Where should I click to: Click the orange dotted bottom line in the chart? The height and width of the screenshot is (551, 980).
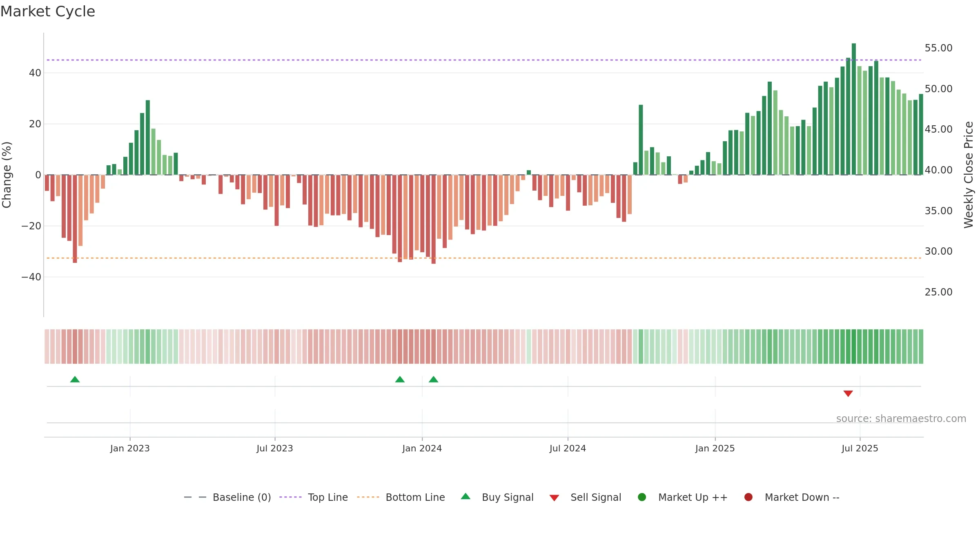pyautogui.click(x=484, y=258)
